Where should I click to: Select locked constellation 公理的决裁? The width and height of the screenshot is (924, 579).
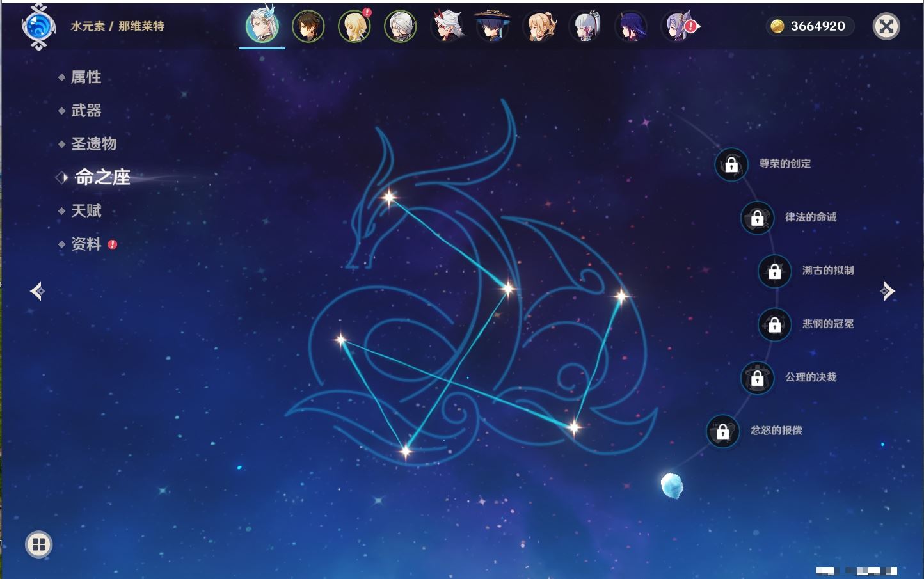coord(757,378)
